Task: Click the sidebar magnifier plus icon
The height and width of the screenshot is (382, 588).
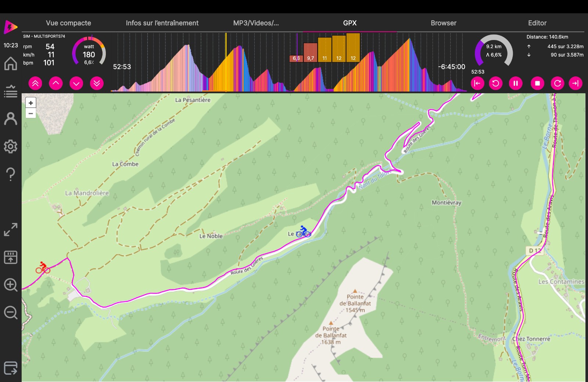Action: [x=11, y=285]
